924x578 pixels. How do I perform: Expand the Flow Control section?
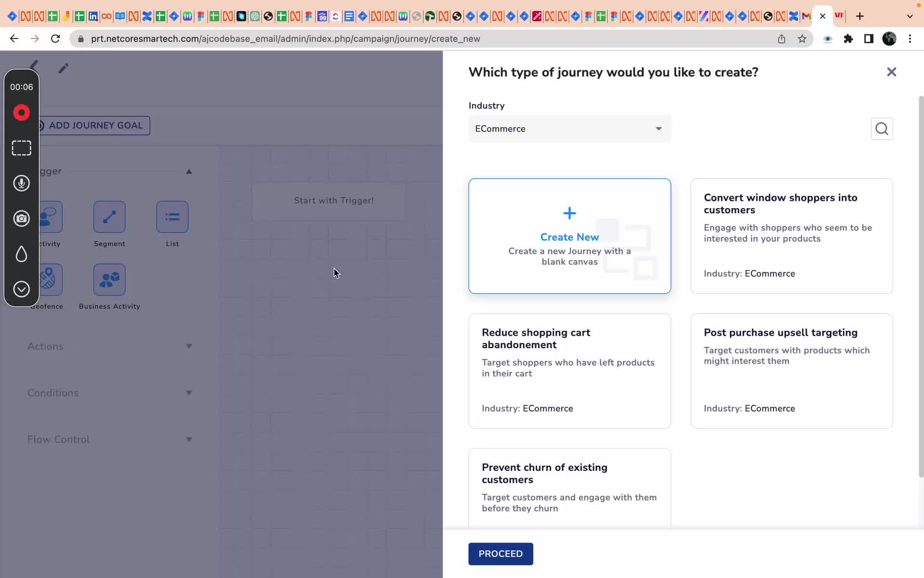pyautogui.click(x=189, y=439)
